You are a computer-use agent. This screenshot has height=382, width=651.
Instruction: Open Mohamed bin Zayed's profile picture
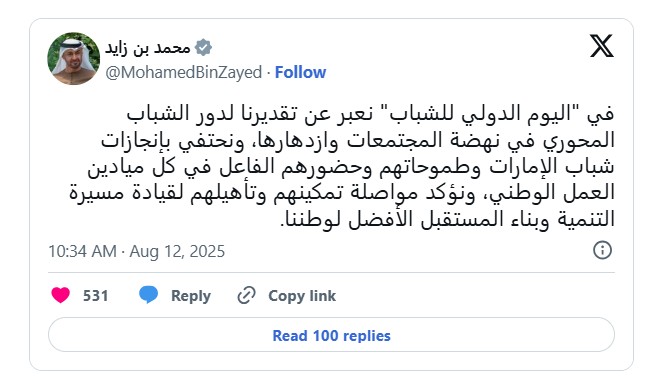tap(73, 59)
